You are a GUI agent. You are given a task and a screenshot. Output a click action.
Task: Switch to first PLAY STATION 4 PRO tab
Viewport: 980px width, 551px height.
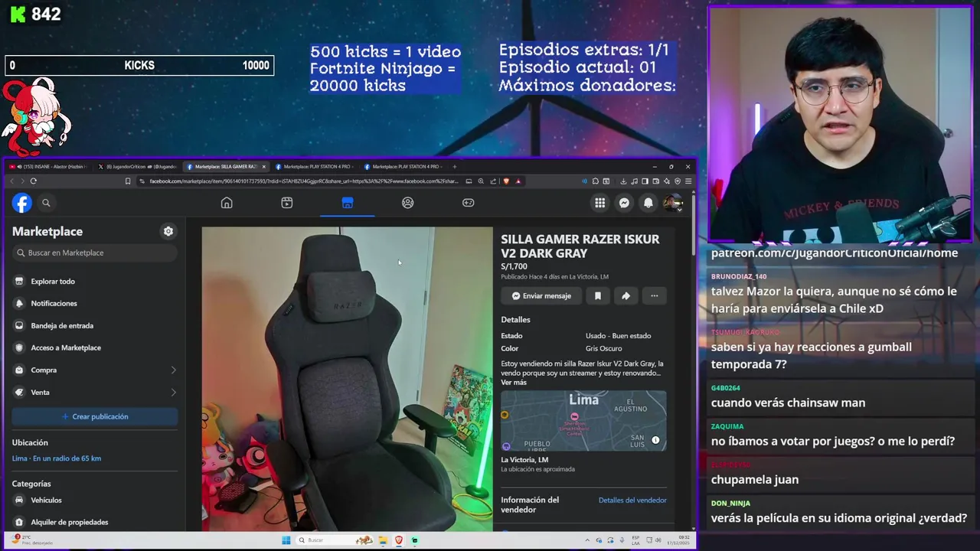[x=315, y=167]
